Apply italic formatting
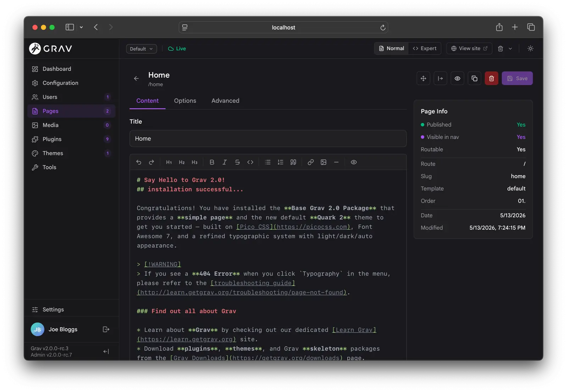Image resolution: width=567 pixels, height=392 pixels. point(225,162)
